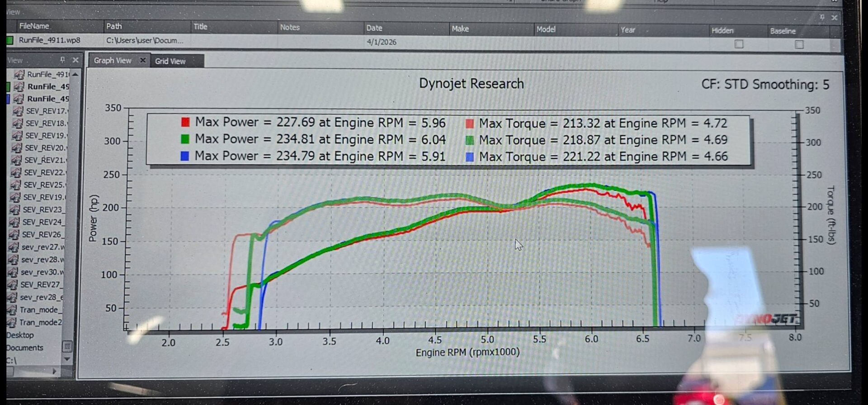Click the C:\Users\user\Docum... path cell
Image resolution: width=868 pixels, height=405 pixels.
[145, 40]
